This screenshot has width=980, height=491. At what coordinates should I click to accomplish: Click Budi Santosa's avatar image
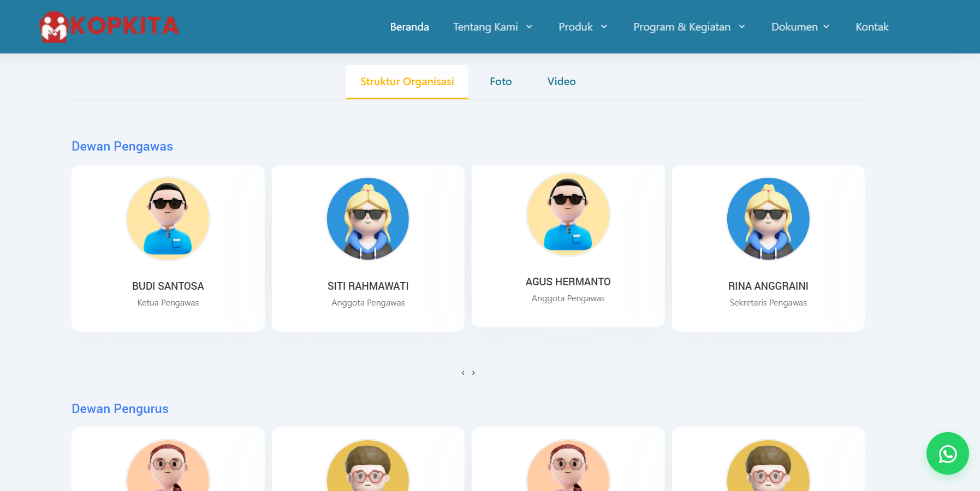[168, 218]
